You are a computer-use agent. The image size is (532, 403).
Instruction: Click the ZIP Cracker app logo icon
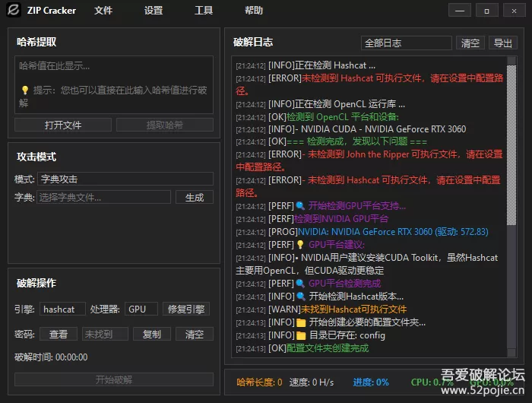pos(14,10)
